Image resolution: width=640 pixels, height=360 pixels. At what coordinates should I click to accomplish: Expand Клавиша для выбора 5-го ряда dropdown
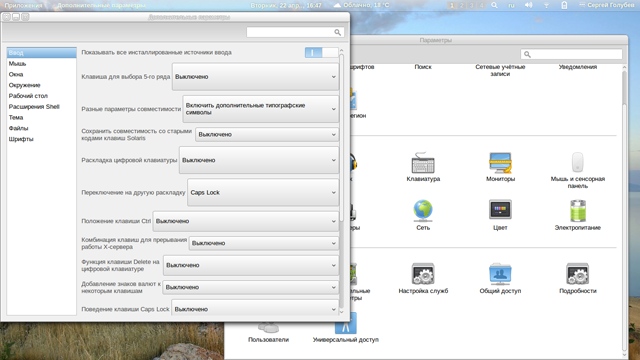point(256,77)
